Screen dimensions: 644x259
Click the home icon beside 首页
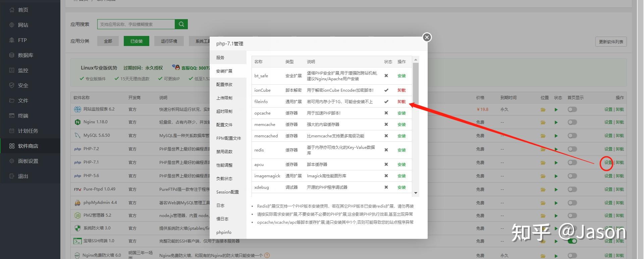[12, 10]
